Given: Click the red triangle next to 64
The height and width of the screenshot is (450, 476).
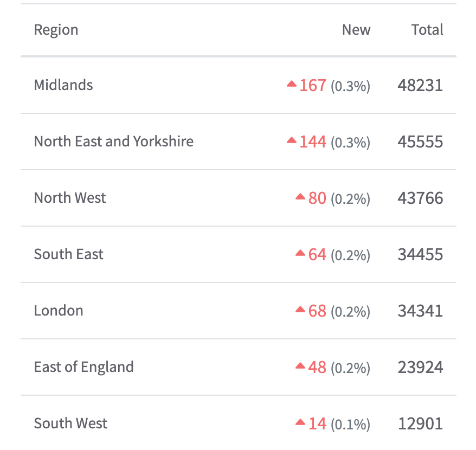Looking at the screenshot, I should [x=300, y=253].
